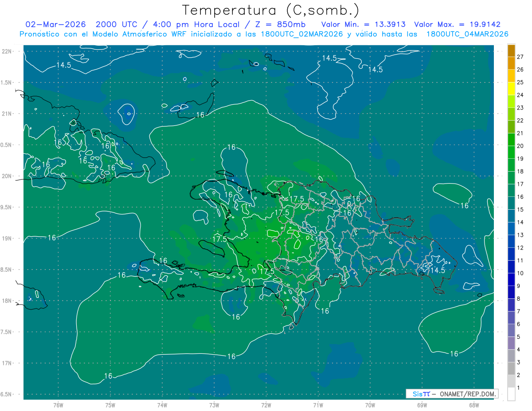532x411 pixels.
Task: Click the color scale label '11'
Action: (520, 260)
